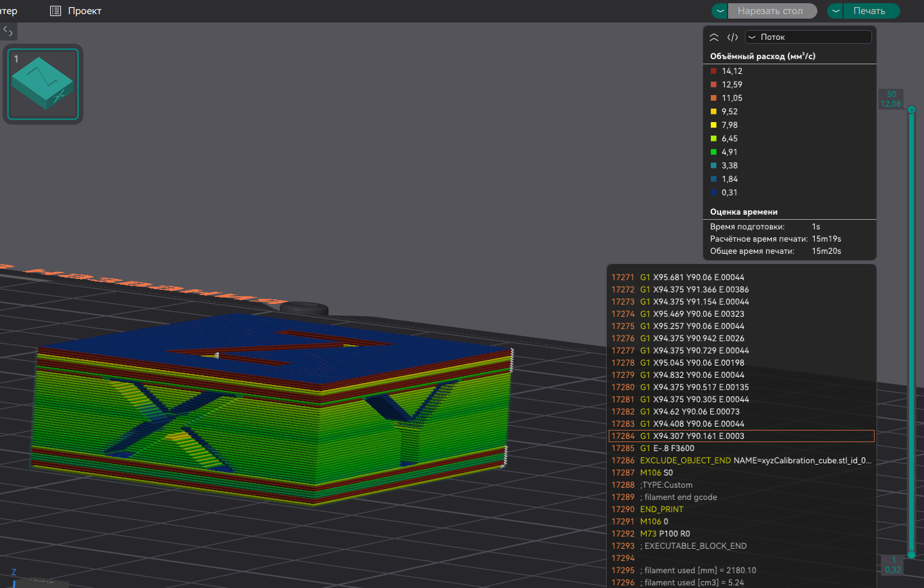Collapse the legend panel with double chevron
Screen dimensions: 924x588
point(714,37)
